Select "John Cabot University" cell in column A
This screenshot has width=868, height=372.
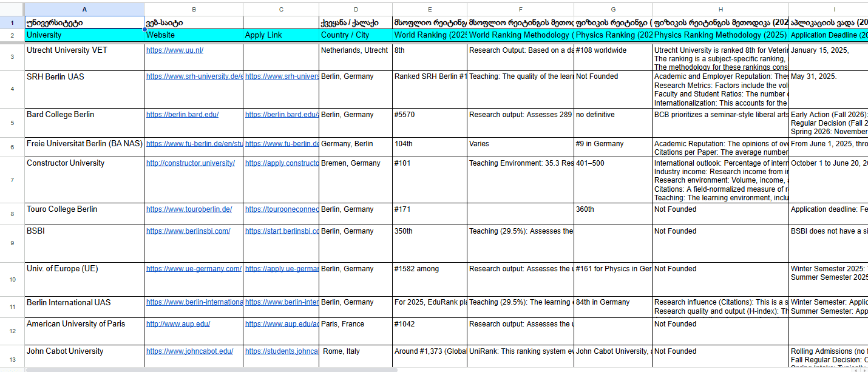click(x=84, y=356)
